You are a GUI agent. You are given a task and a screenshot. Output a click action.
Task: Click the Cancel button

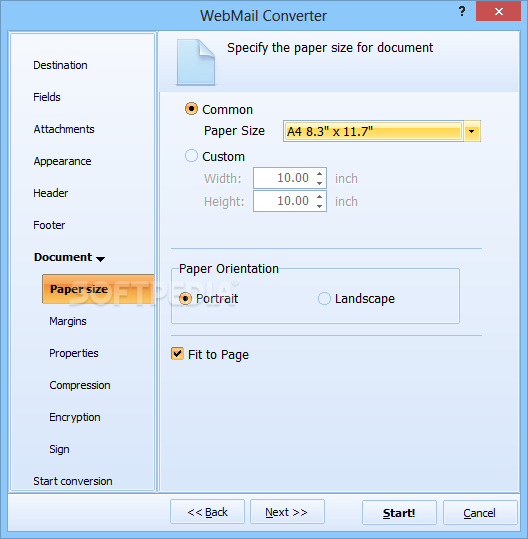point(480,513)
